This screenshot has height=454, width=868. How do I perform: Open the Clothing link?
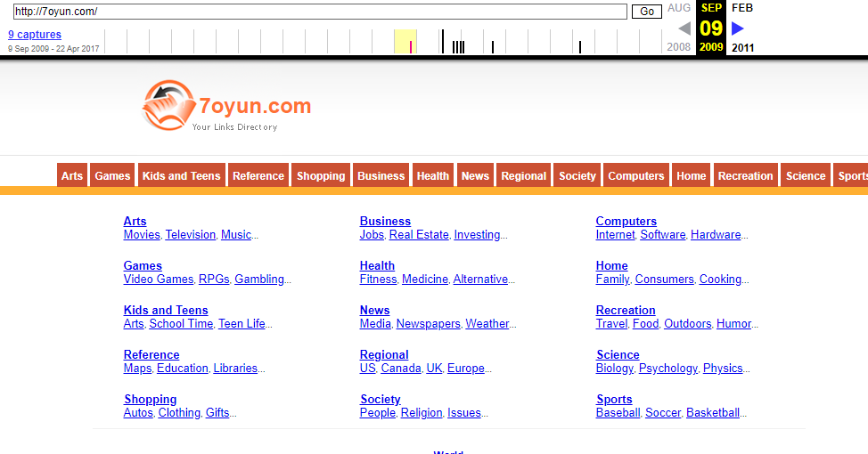[x=179, y=412]
